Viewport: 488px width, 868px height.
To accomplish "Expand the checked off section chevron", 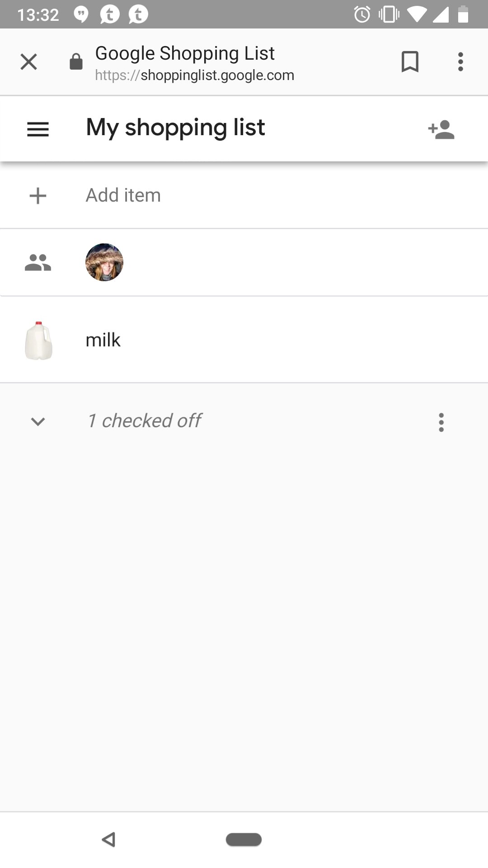I will pyautogui.click(x=38, y=421).
